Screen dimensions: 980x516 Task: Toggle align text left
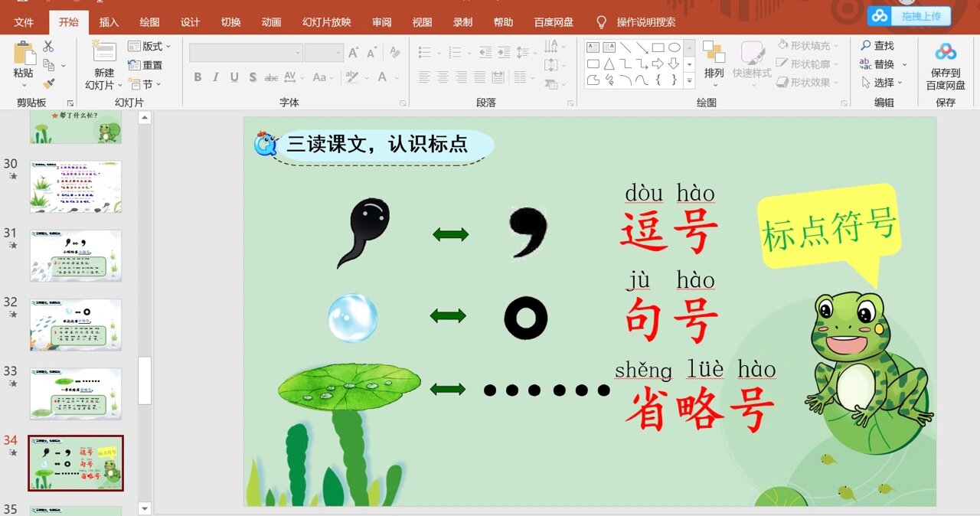coord(424,77)
